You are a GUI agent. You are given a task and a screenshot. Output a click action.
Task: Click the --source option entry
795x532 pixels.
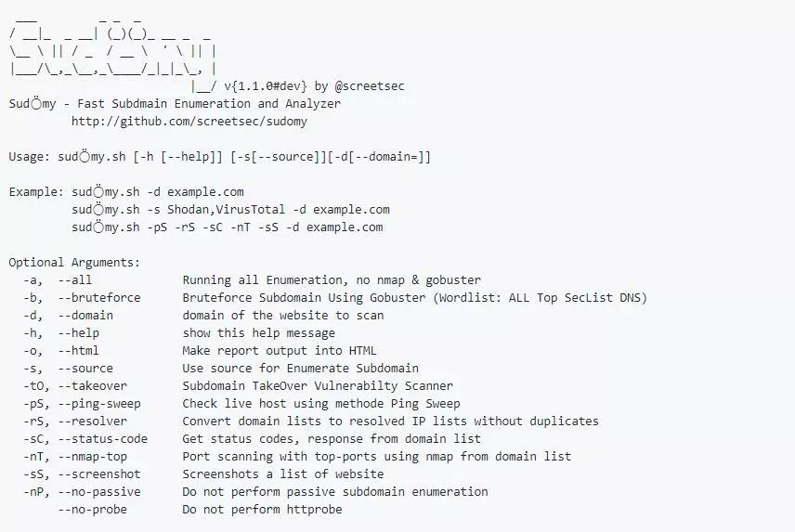pos(220,369)
